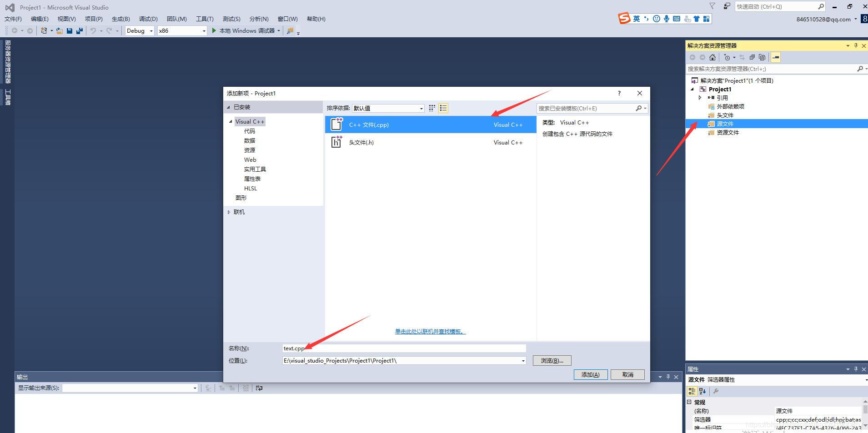Click the Save All icon in toolbar
Image resolution: width=868 pixels, height=433 pixels.
(80, 30)
